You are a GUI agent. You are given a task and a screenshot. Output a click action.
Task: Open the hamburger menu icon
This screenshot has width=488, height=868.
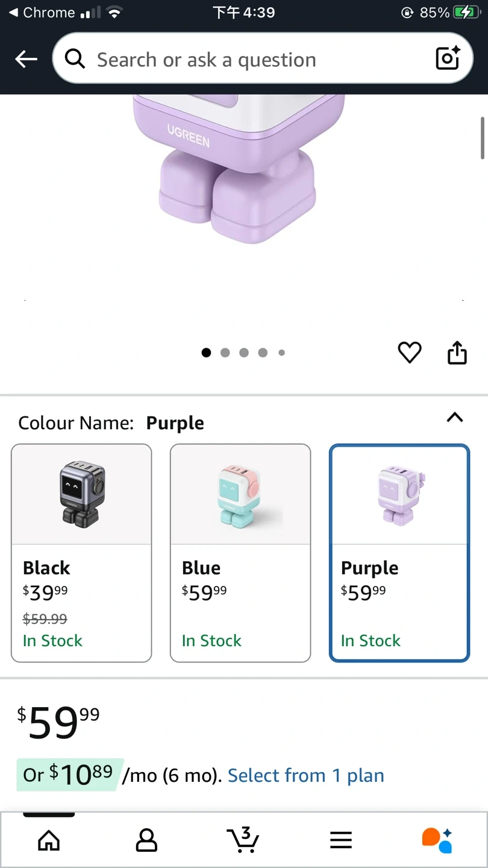341,840
